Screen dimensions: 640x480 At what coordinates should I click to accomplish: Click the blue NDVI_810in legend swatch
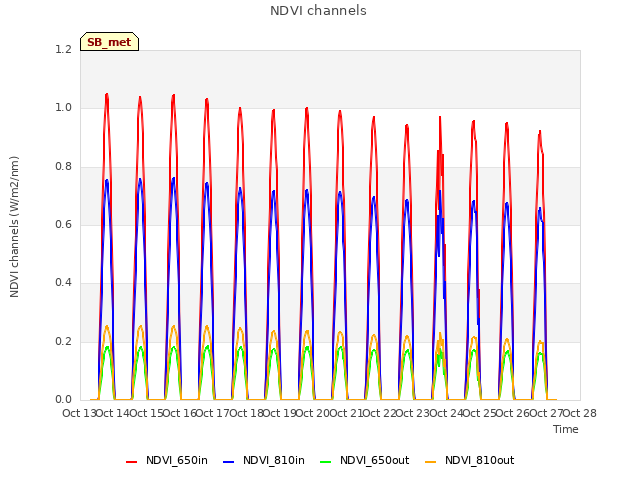(x=229, y=462)
